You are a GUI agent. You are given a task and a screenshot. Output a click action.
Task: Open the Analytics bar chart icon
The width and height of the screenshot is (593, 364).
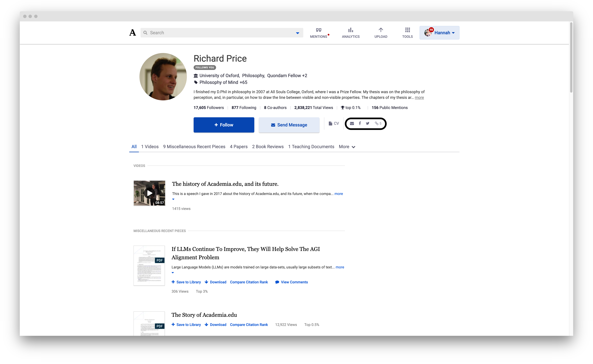coord(351,30)
